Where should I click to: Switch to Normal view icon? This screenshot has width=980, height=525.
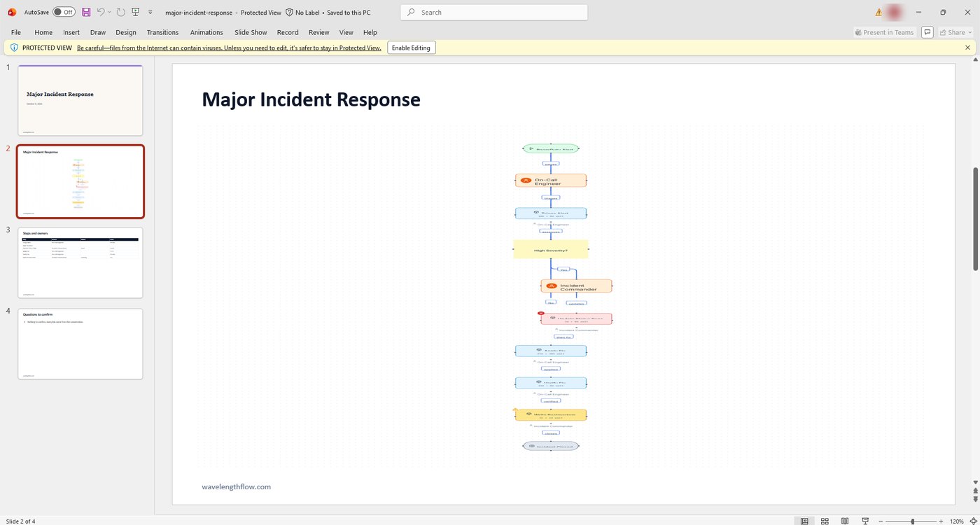[804, 521]
